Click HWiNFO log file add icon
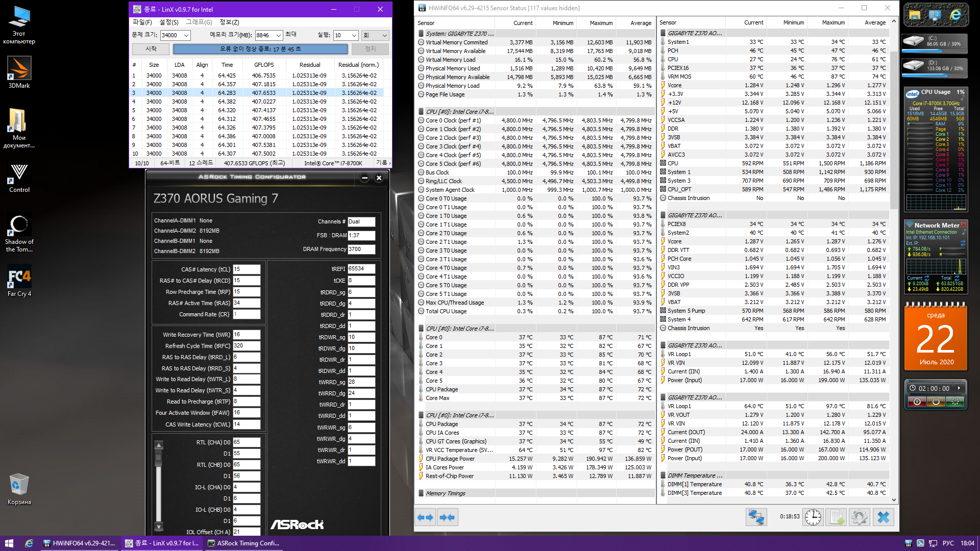This screenshot has width=980, height=551. (837, 517)
